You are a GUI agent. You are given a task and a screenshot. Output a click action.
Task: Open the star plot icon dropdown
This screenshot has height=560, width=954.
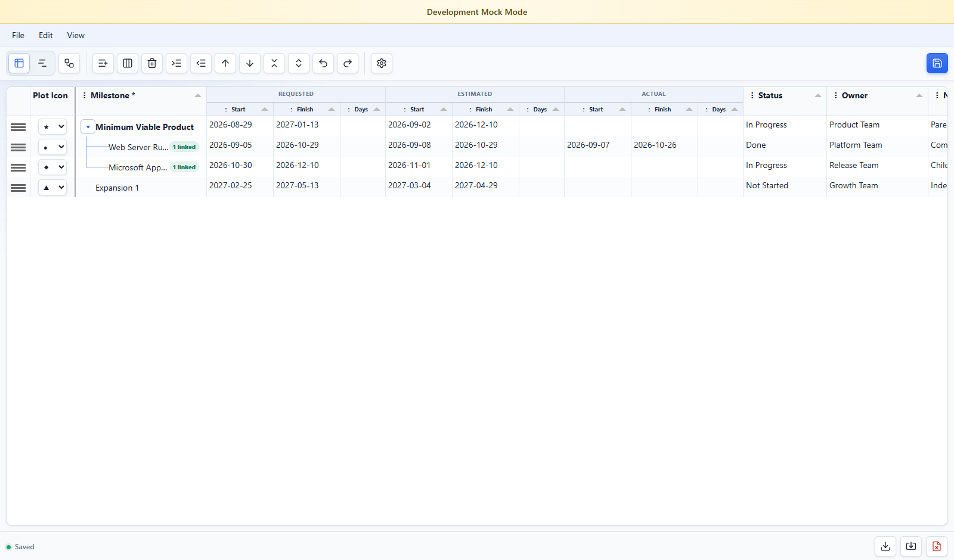coord(52,127)
